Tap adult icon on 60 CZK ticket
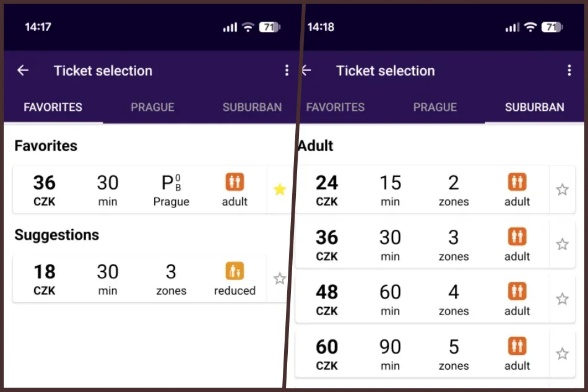Viewport: 588px width, 392px height. coord(517,346)
